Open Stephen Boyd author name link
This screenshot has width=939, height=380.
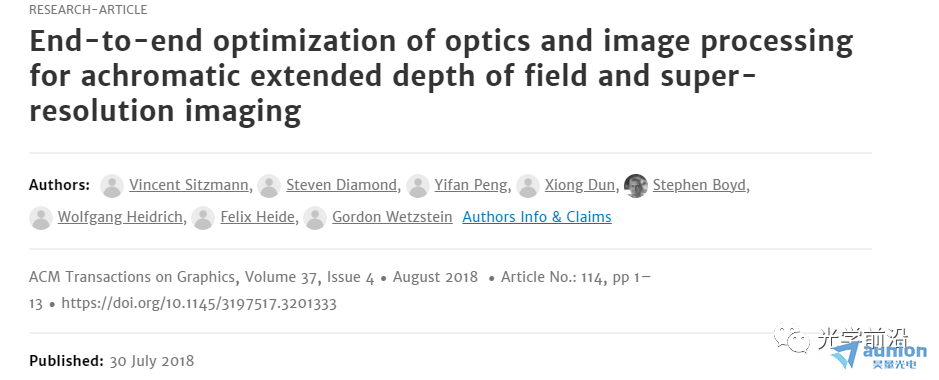[699, 186]
